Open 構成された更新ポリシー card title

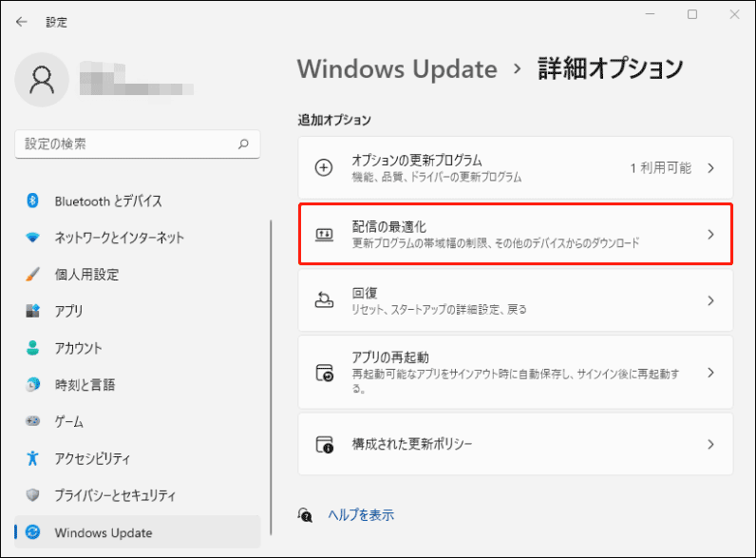pos(412,444)
